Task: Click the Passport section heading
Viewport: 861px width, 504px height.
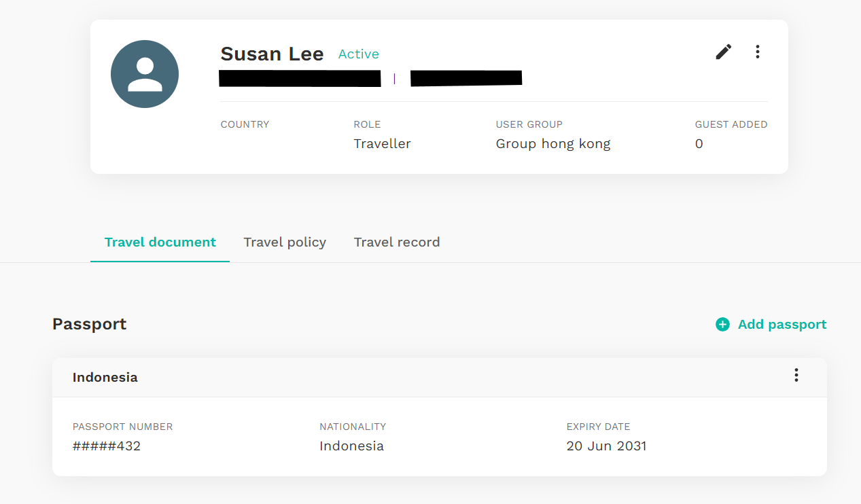Action: [90, 324]
